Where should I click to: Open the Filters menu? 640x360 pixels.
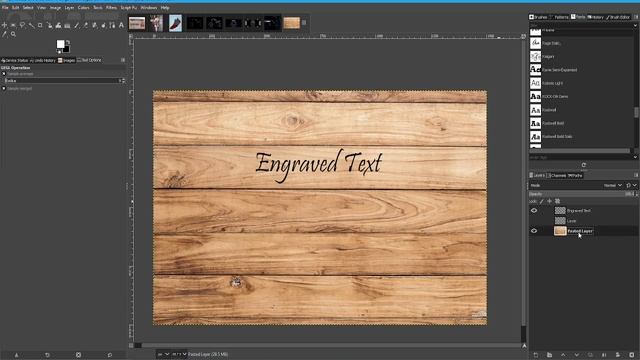tap(111, 7)
